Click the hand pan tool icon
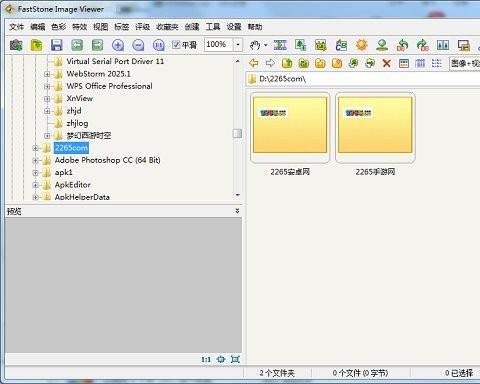The width and height of the screenshot is (480, 384). click(x=255, y=45)
